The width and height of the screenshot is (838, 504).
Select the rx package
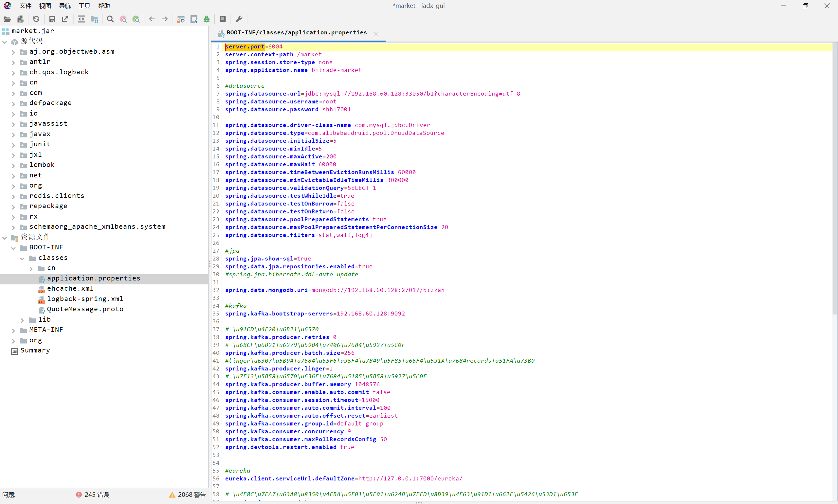click(33, 216)
